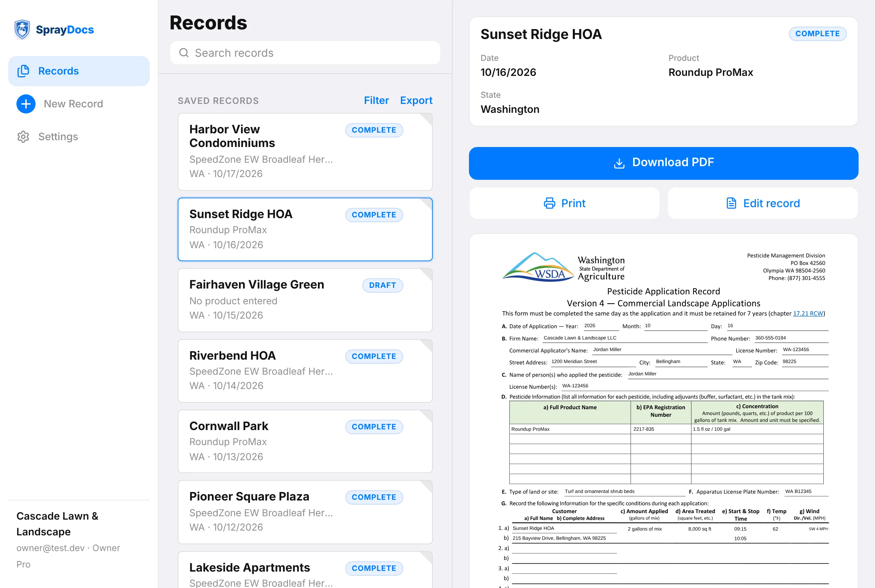Download the record as PDF

point(663,163)
